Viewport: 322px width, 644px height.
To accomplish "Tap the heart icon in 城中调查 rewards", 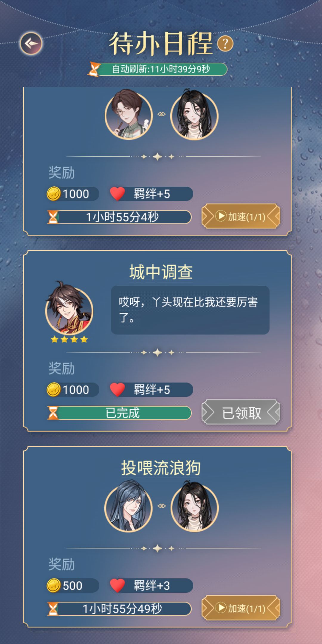I will 117,390.
